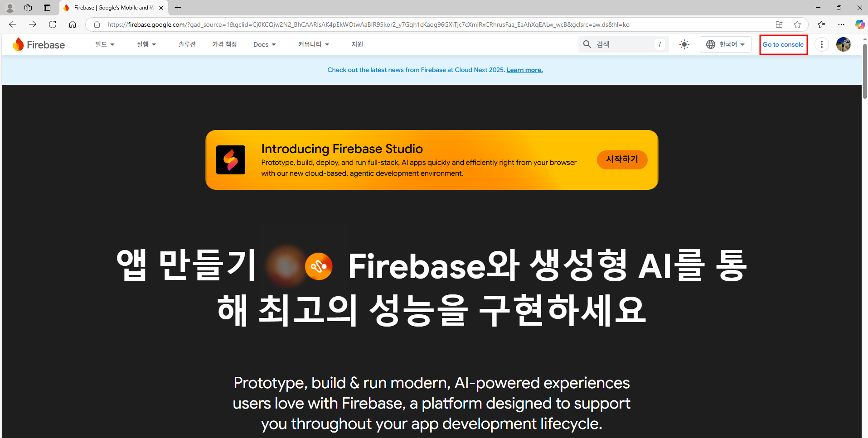
Task: Click the Firebase flame logo
Action: 18,44
